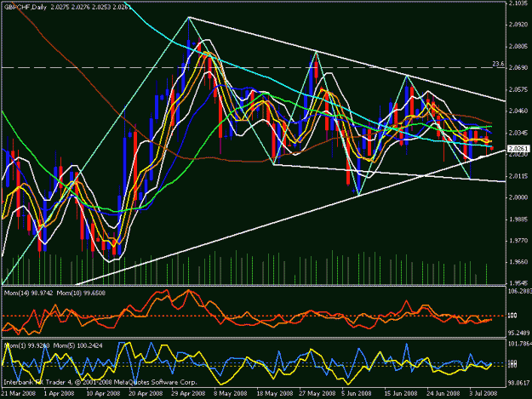Viewport: 532px width, 399px height.
Task: Click price axis value 2.0690
Action: tap(518, 68)
